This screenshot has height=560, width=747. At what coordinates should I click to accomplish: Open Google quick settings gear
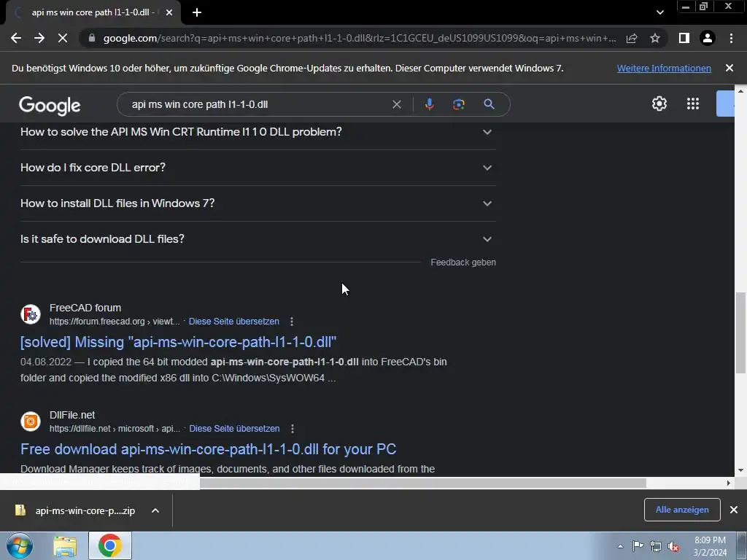pyautogui.click(x=659, y=104)
